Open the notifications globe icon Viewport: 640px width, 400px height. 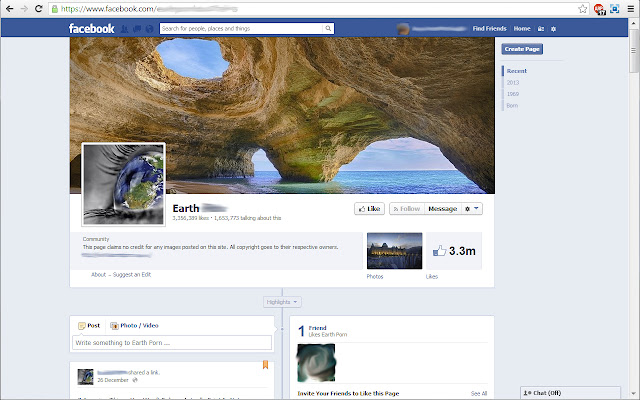tap(150, 29)
